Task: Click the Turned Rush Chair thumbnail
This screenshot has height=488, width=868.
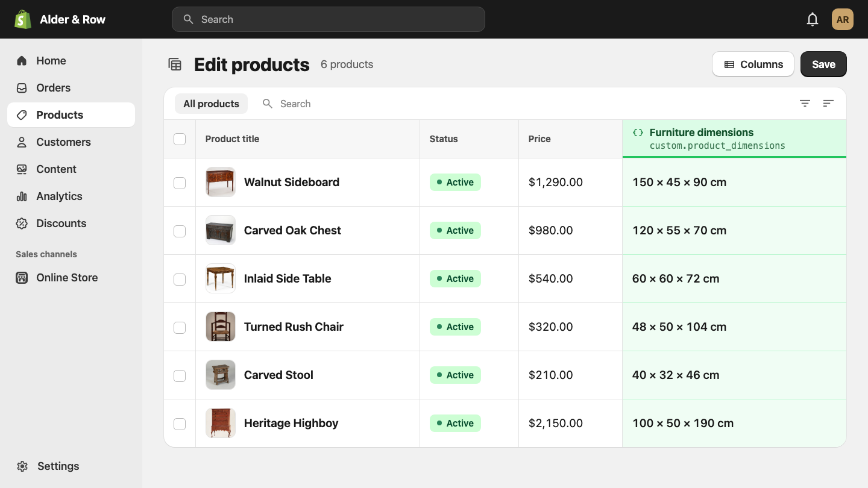Action: point(221,327)
